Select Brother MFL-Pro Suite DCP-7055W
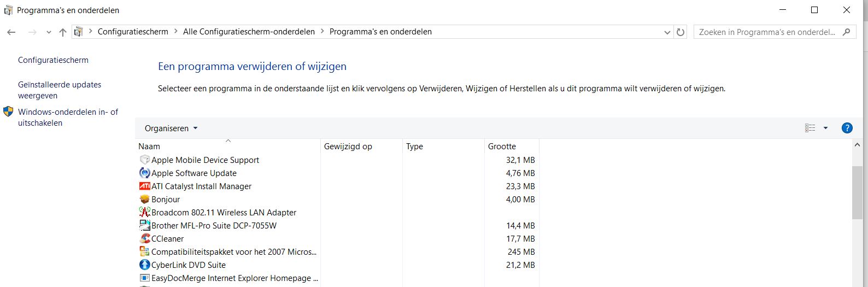Image resolution: width=868 pixels, height=287 pixels. [214, 225]
